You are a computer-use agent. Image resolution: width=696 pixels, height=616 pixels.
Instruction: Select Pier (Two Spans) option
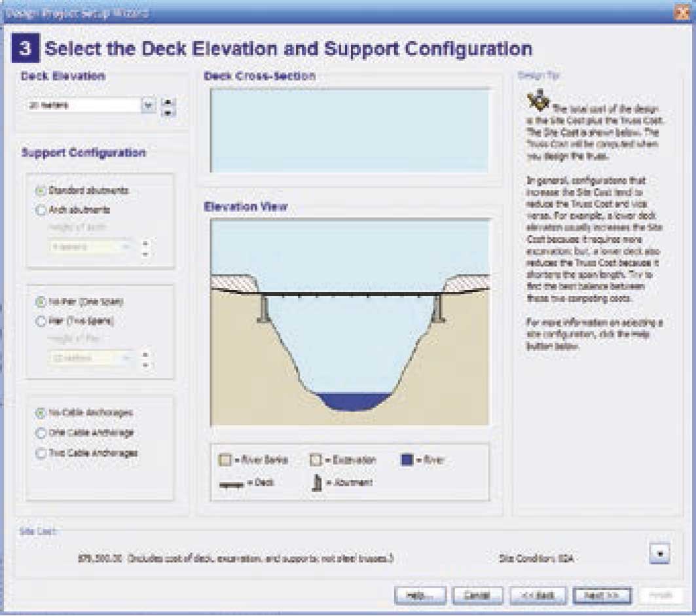(41, 321)
